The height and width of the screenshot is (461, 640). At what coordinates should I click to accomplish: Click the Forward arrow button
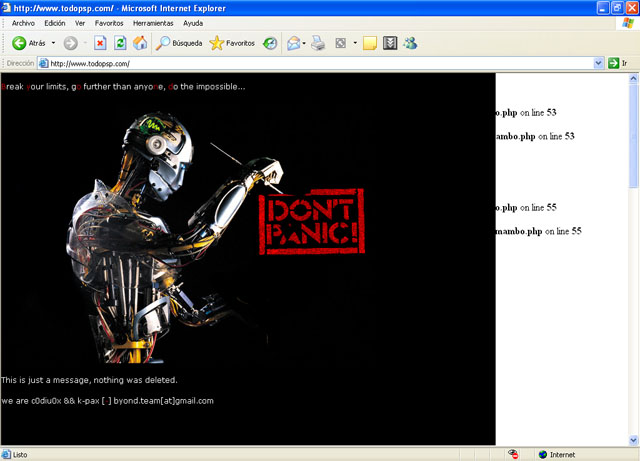(70, 43)
